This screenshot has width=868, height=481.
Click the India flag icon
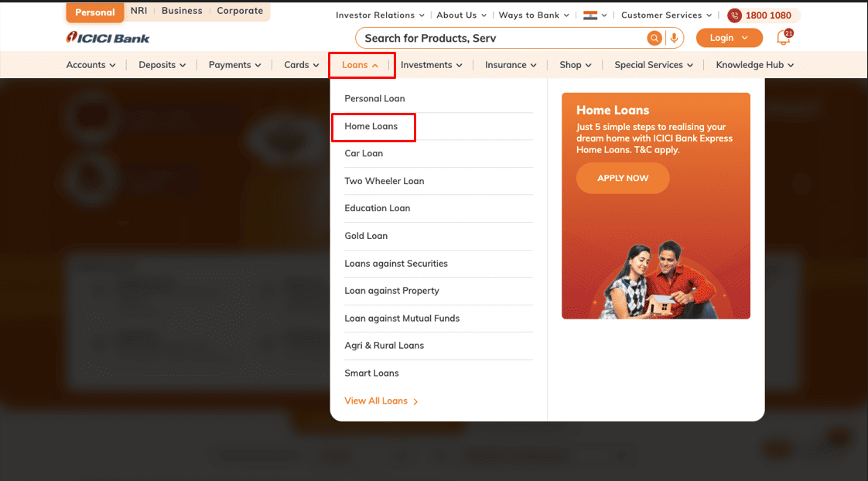[591, 15]
